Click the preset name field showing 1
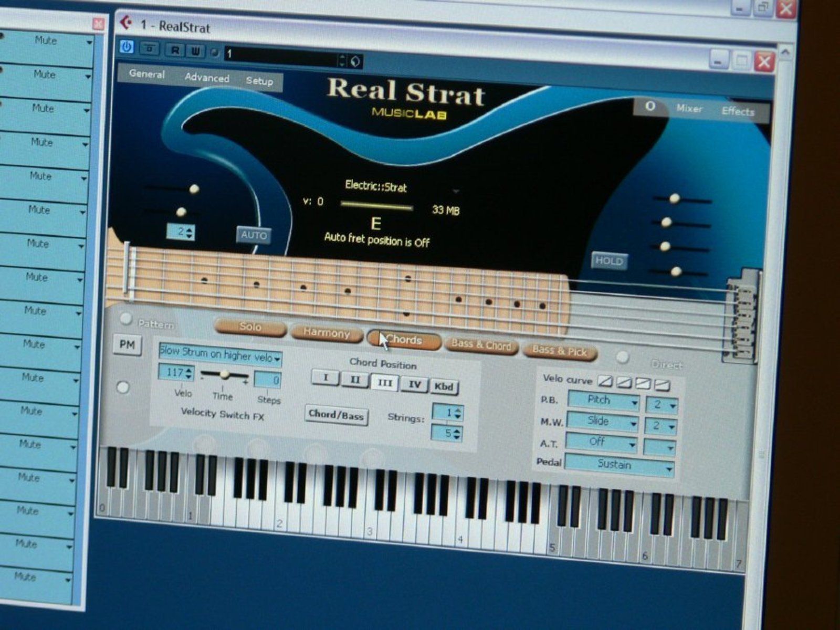840x630 pixels. pyautogui.click(x=281, y=56)
